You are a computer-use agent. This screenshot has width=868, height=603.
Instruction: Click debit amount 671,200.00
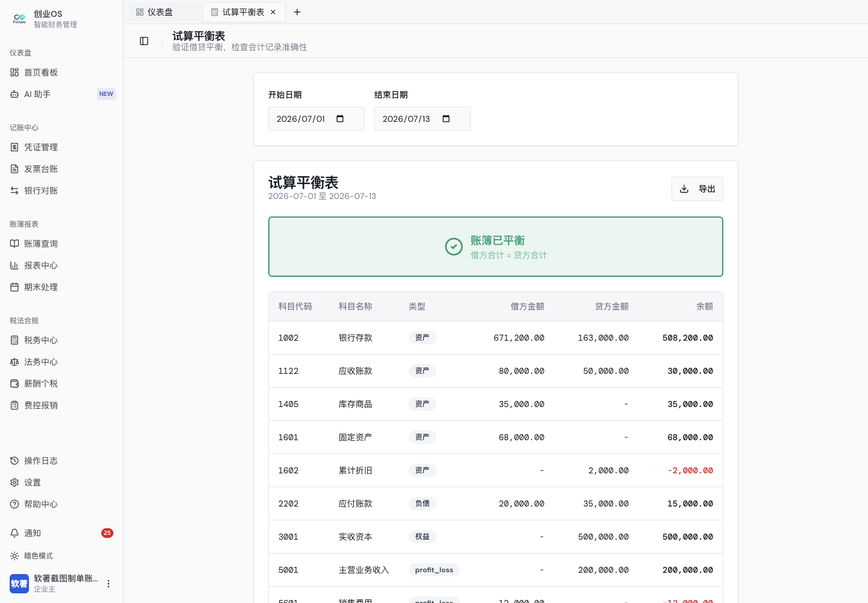coord(519,338)
